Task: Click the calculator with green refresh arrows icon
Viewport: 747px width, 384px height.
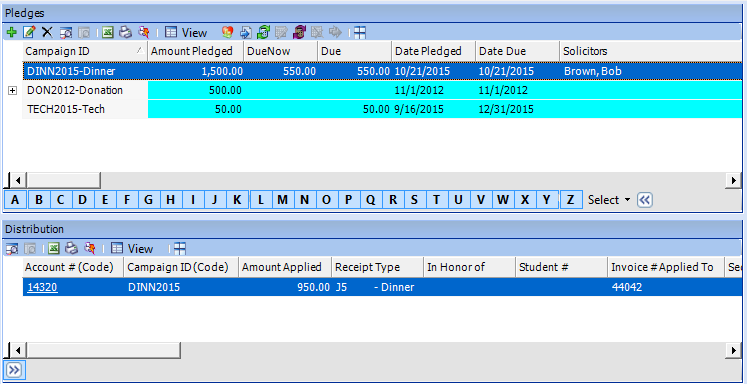Action: (263, 32)
